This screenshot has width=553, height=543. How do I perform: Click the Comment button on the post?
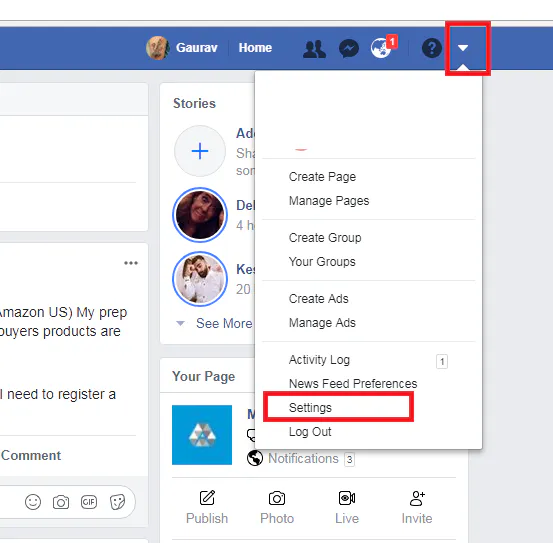coord(31,456)
